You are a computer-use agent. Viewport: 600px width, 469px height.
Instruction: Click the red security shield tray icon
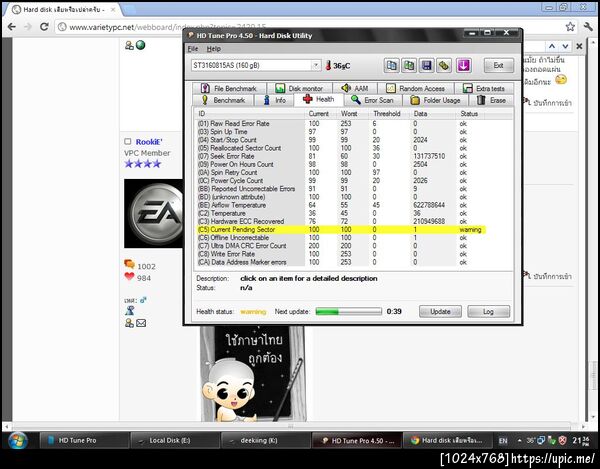tap(562, 440)
